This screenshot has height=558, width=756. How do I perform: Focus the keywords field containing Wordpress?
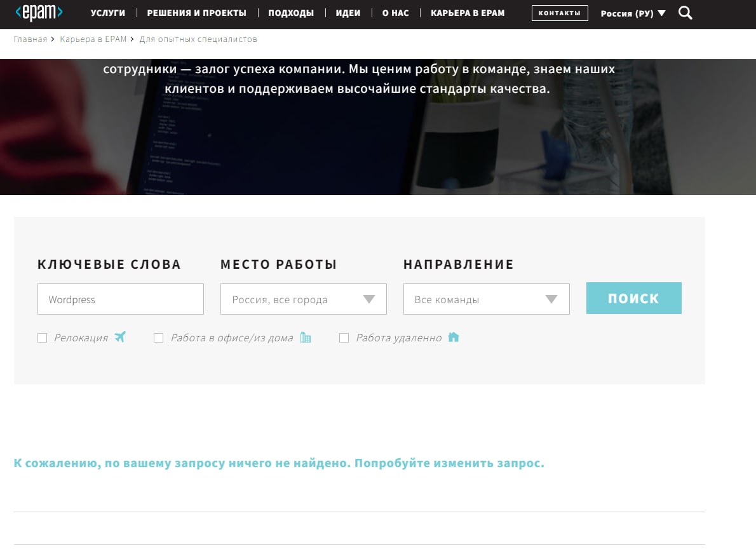(121, 299)
